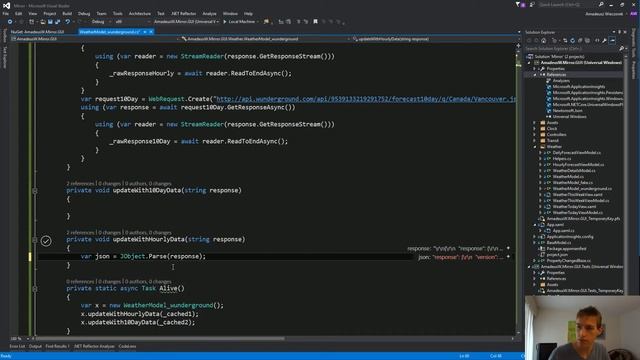
Task: Click the 2 references CodeLens above updateWith10DayData
Action: [x=80, y=184]
